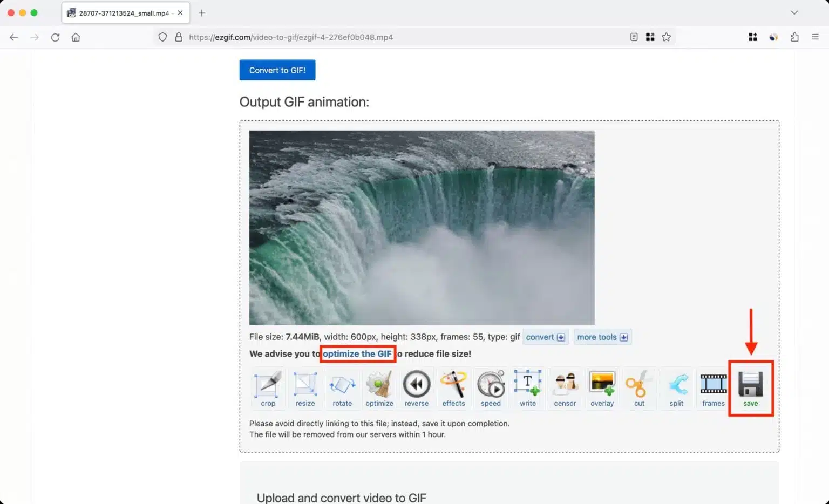Screen dimensions: 829x504
Task: Open a new browser tab
Action: tap(202, 12)
